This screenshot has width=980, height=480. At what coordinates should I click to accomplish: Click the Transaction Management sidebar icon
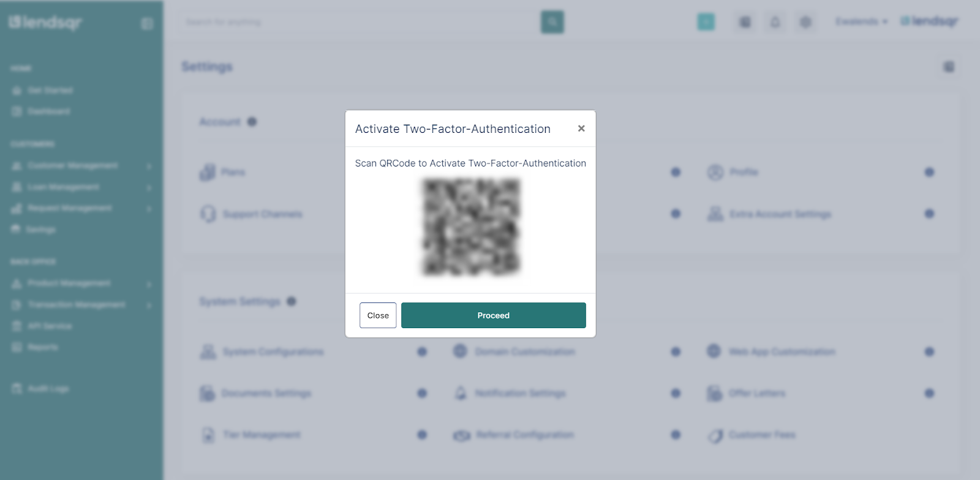(17, 305)
